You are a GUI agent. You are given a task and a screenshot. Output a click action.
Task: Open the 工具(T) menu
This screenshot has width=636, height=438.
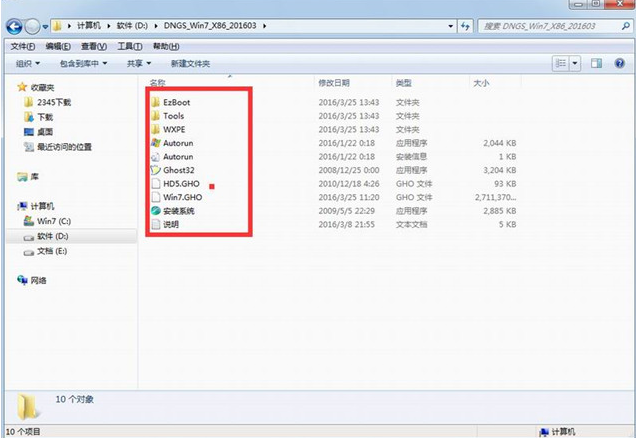pyautogui.click(x=130, y=47)
